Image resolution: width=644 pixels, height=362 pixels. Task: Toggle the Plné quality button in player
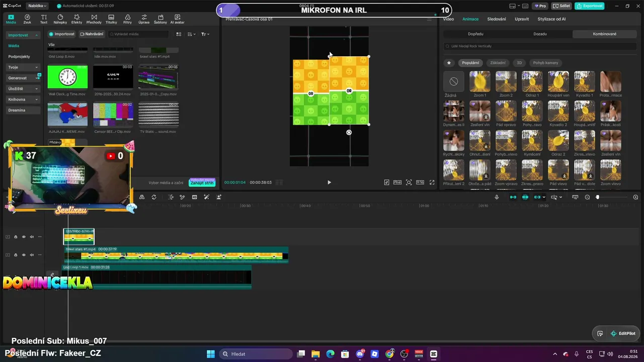[397, 183]
